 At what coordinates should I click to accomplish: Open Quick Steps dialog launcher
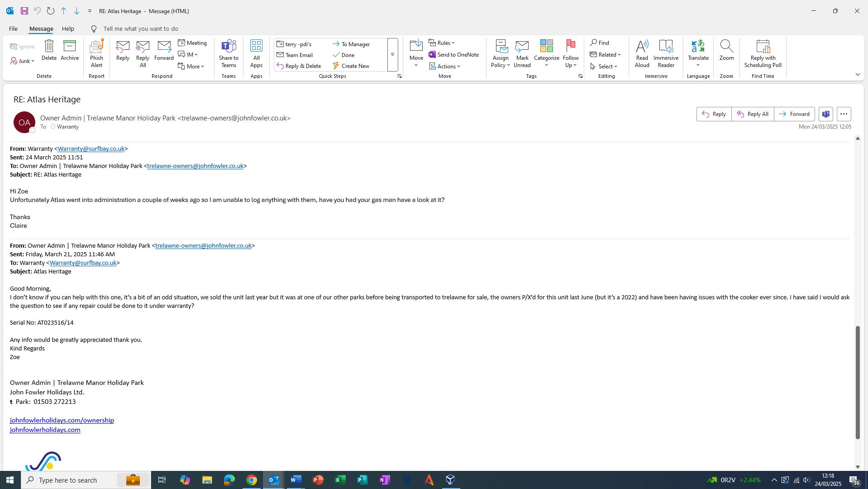pos(400,77)
